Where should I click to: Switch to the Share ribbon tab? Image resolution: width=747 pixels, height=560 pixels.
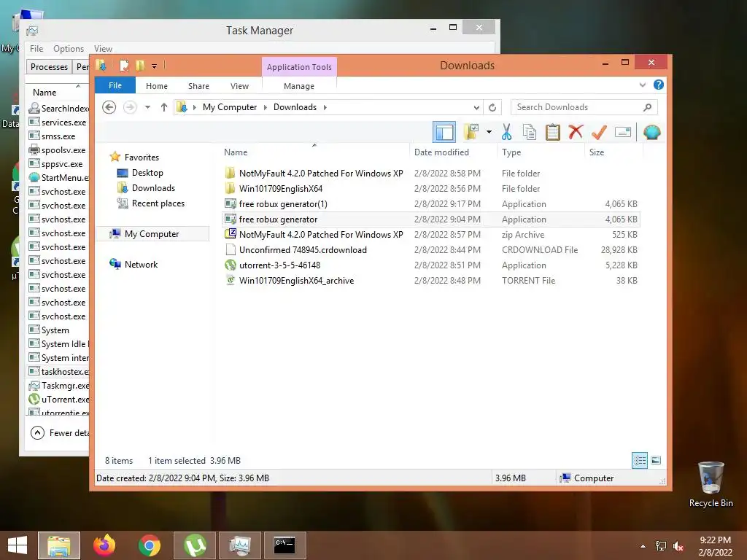[x=198, y=86]
